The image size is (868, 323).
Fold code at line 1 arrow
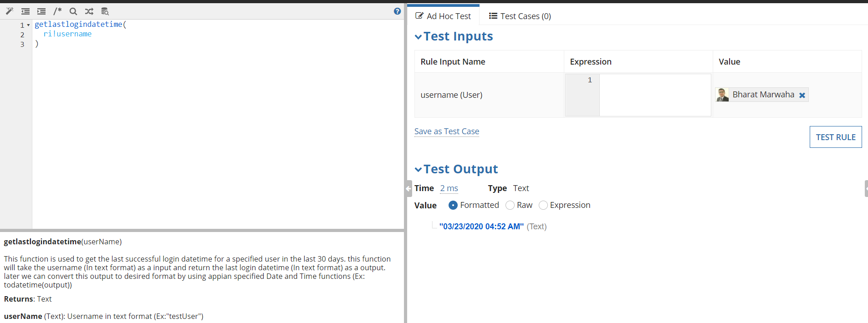tap(28, 25)
